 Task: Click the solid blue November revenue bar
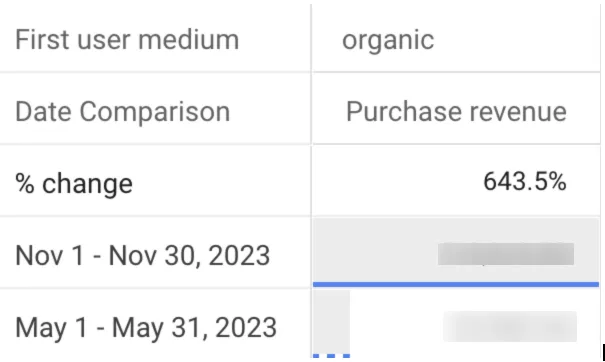tap(456, 284)
